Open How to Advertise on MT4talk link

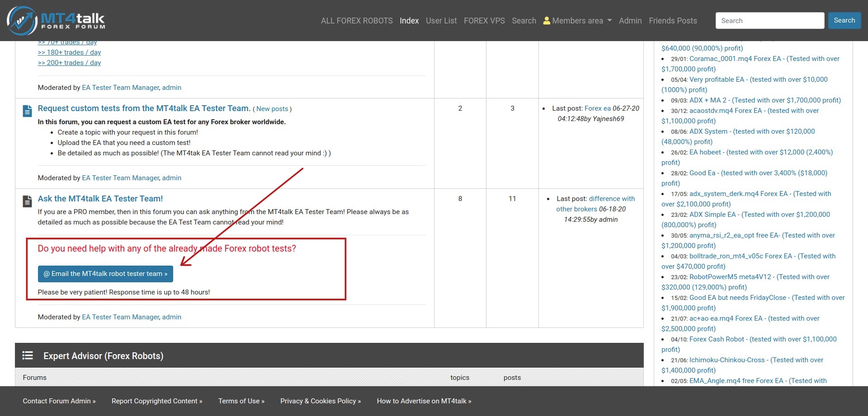click(x=424, y=401)
